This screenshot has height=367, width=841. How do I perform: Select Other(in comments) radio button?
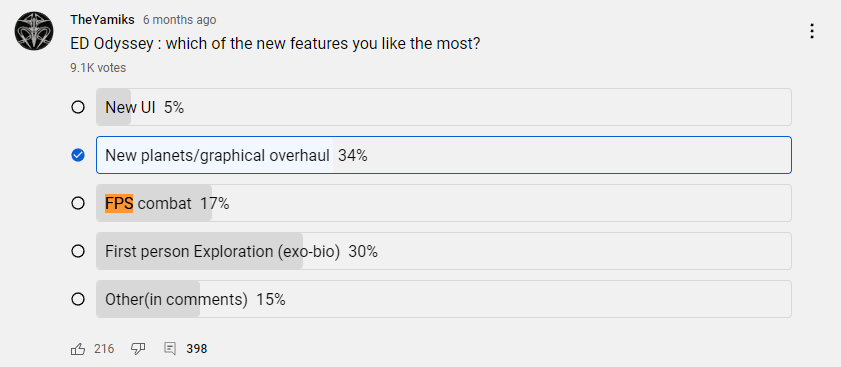(x=78, y=299)
